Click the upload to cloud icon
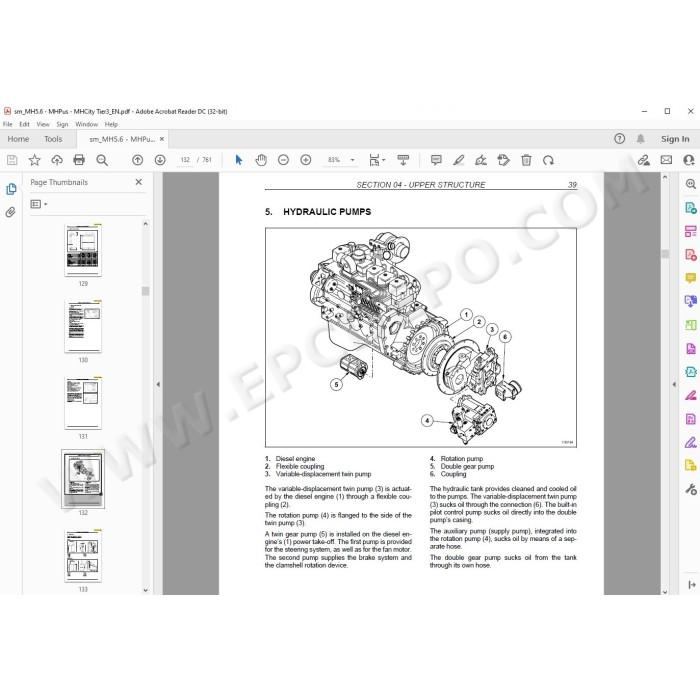This screenshot has width=700, height=700. pos(57,160)
